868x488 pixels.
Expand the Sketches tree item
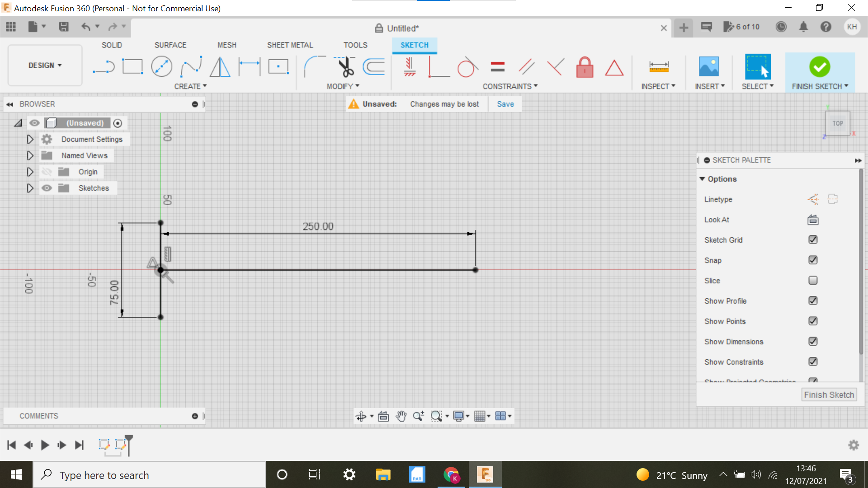30,188
